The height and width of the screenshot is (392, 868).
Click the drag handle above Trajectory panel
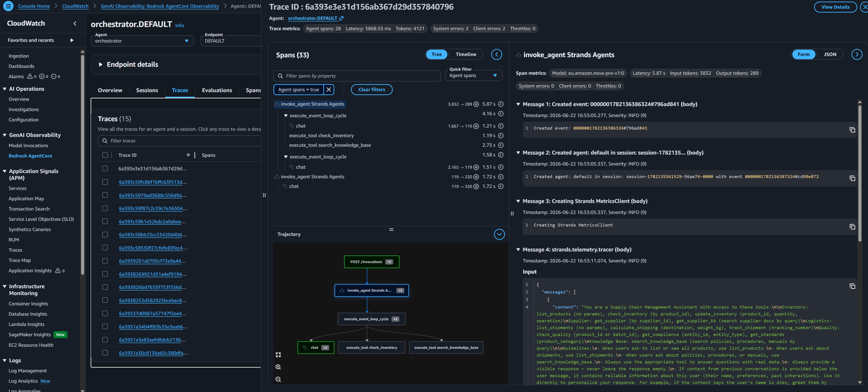point(391,229)
